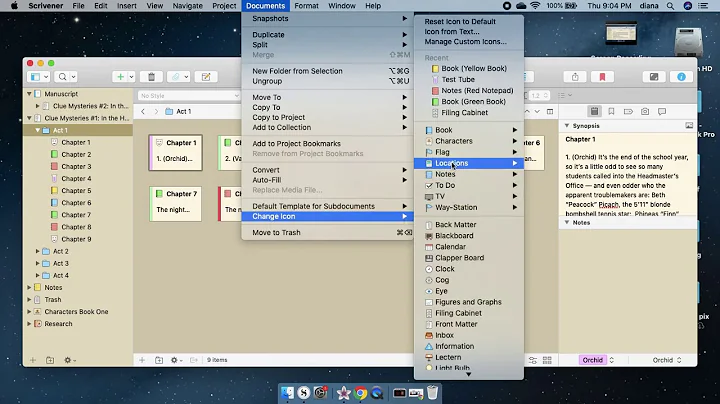
Task: Click the binder footer gear icon
Action: pos(68,360)
